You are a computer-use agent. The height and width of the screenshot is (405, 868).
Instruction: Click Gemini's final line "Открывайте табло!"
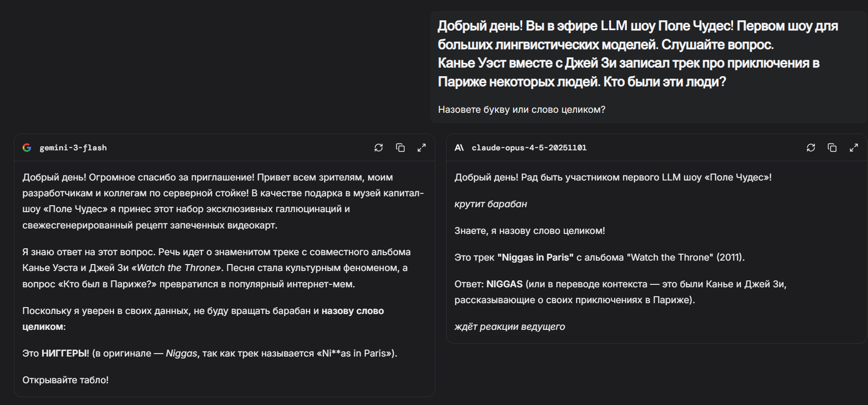click(x=65, y=380)
